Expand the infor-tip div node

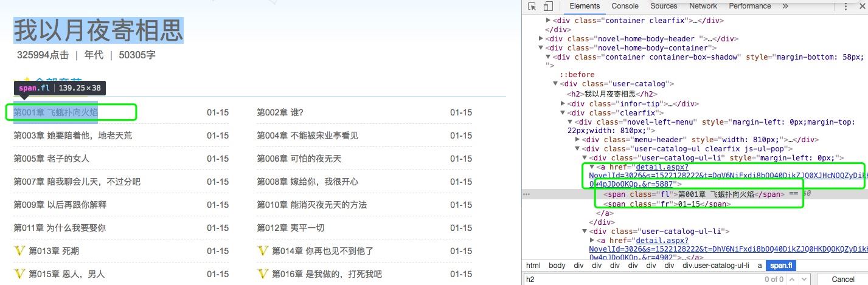[x=563, y=104]
